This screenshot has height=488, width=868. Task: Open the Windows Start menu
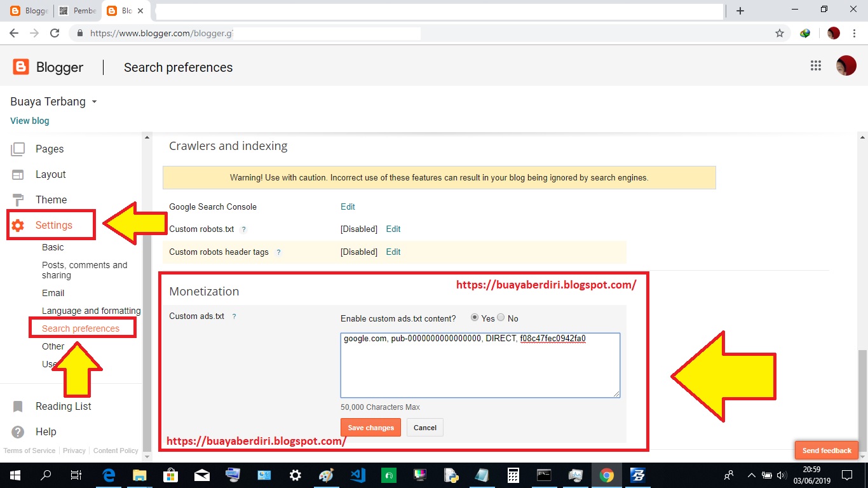[15, 475]
